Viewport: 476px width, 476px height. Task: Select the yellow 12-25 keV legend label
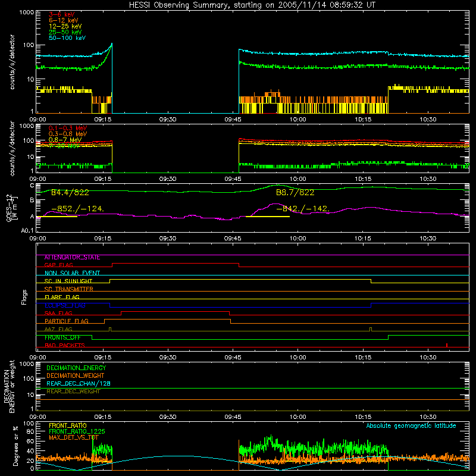pyautogui.click(x=65, y=26)
